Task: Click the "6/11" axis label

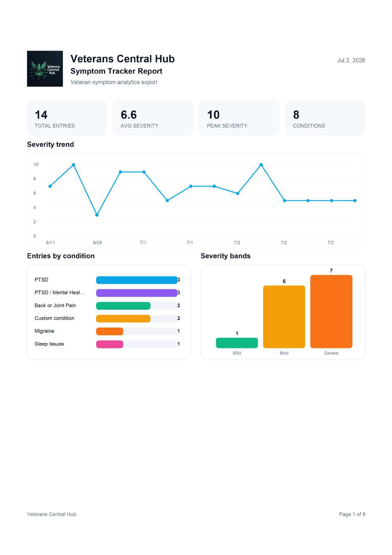Action: pyautogui.click(x=50, y=242)
